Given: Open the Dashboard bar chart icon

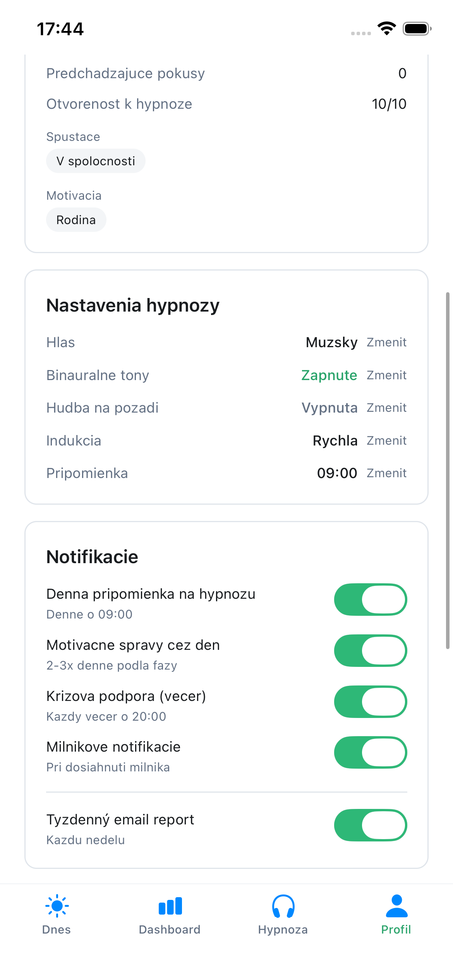Looking at the screenshot, I should [170, 906].
